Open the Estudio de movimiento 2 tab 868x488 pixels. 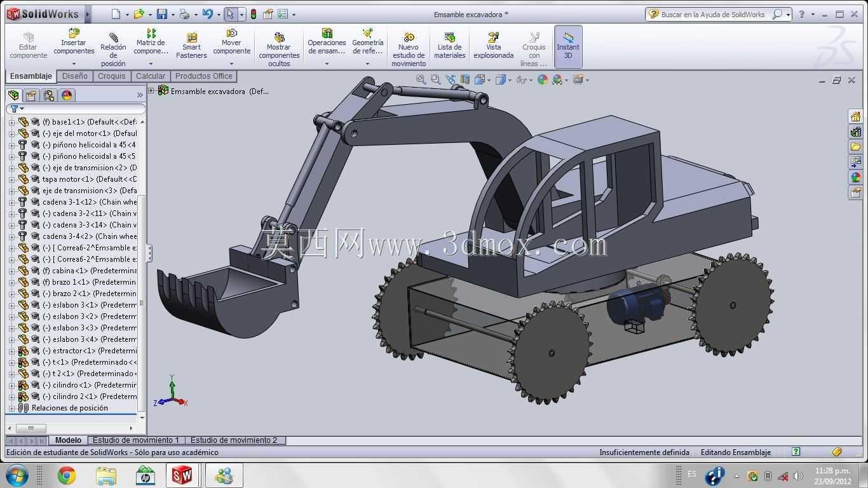234,440
